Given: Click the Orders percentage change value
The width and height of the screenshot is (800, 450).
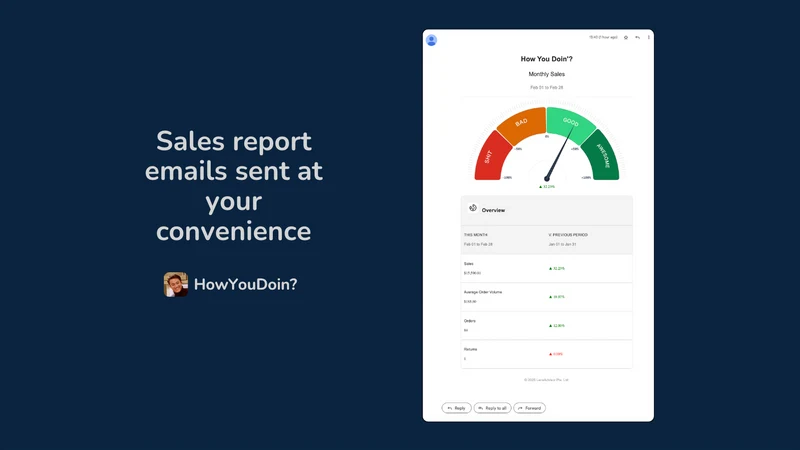Looking at the screenshot, I should pyautogui.click(x=557, y=326).
